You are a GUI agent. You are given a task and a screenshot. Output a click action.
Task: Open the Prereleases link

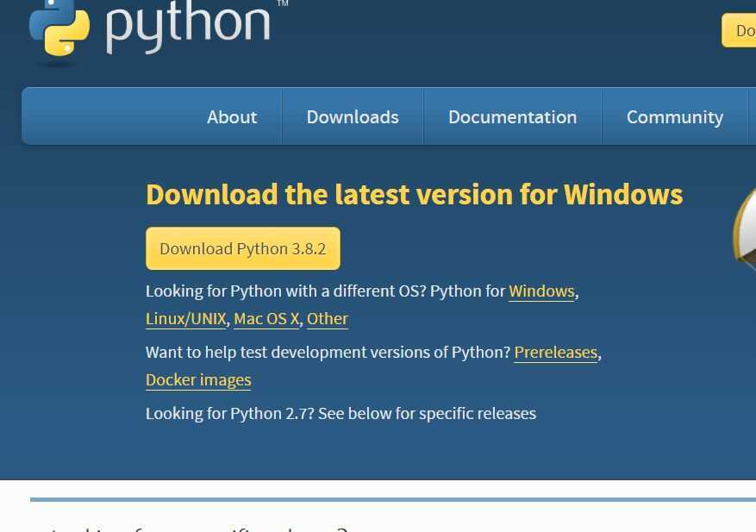[556, 353]
